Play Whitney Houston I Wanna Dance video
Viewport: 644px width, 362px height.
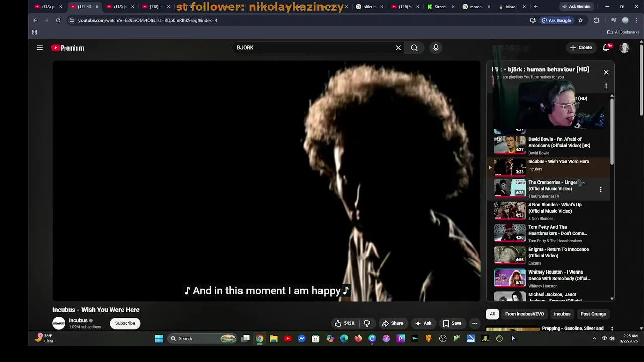pos(548,279)
